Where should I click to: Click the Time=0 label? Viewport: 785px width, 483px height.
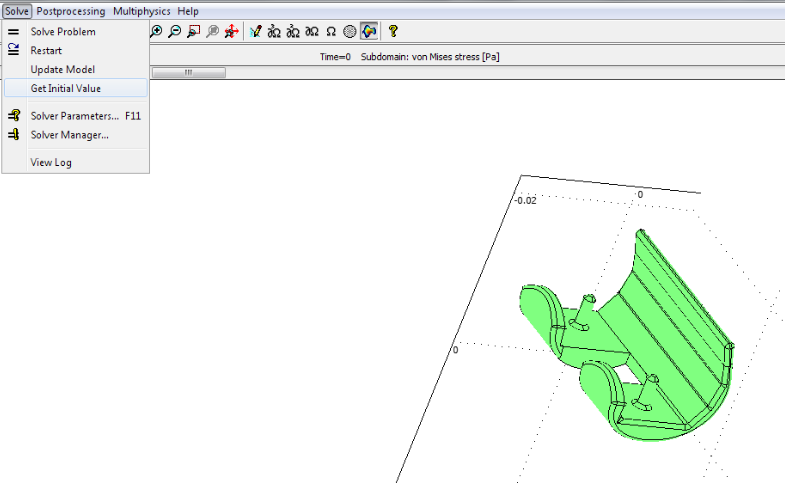click(335, 57)
